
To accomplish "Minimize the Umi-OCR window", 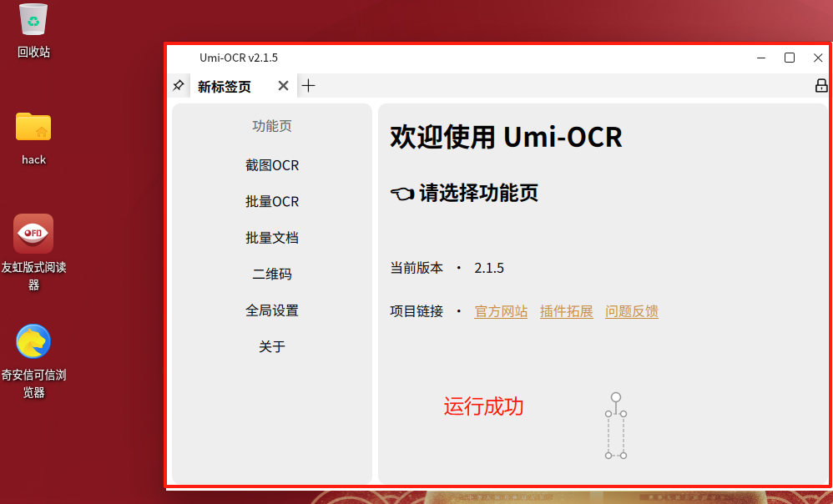I will pos(761,58).
